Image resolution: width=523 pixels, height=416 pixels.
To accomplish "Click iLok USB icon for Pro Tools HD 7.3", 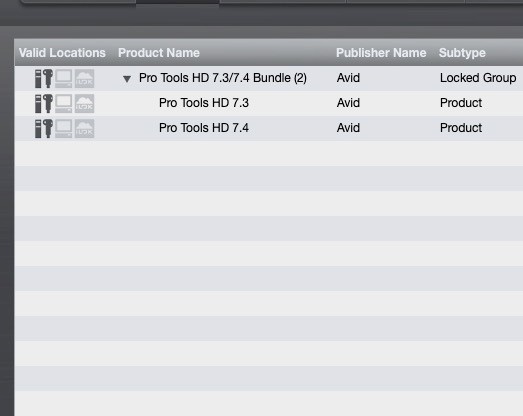I will [x=44, y=103].
